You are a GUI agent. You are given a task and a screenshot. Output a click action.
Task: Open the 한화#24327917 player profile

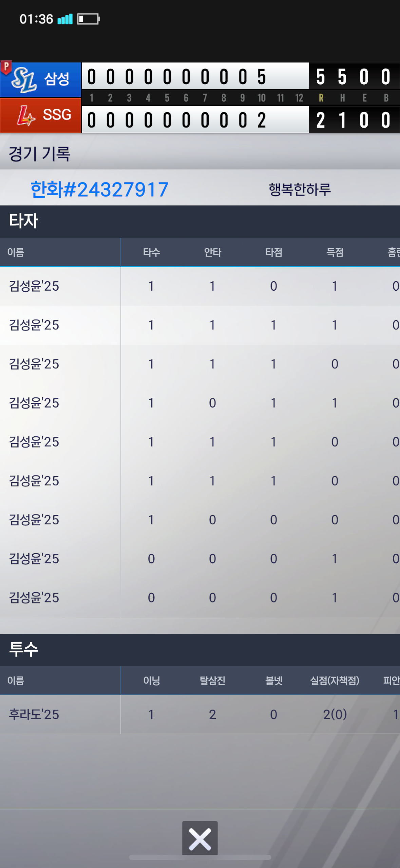coord(99,189)
